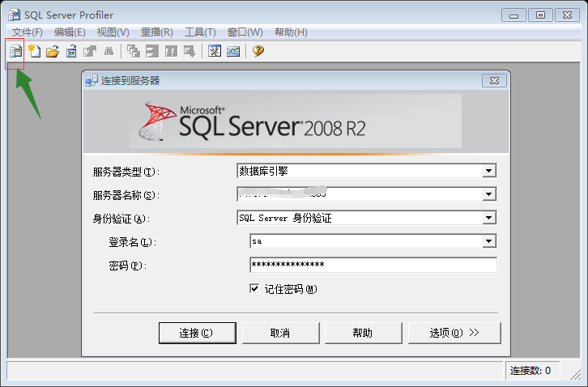Open trace file using folder icon

coord(53,51)
